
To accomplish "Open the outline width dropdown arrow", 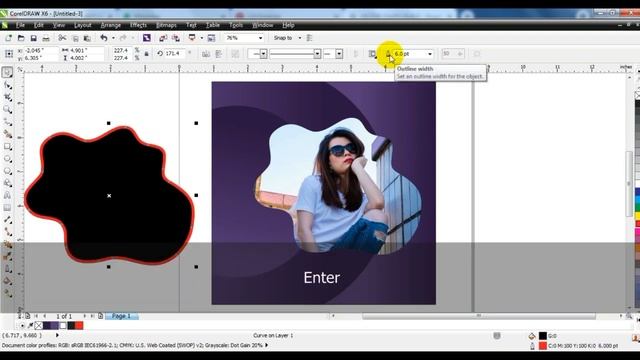I will pos(430,54).
